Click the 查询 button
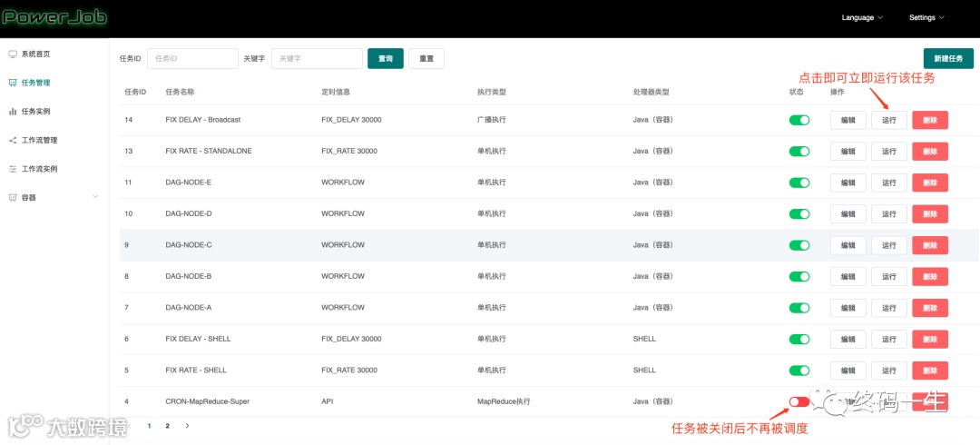The height and width of the screenshot is (445, 980). coord(386,58)
